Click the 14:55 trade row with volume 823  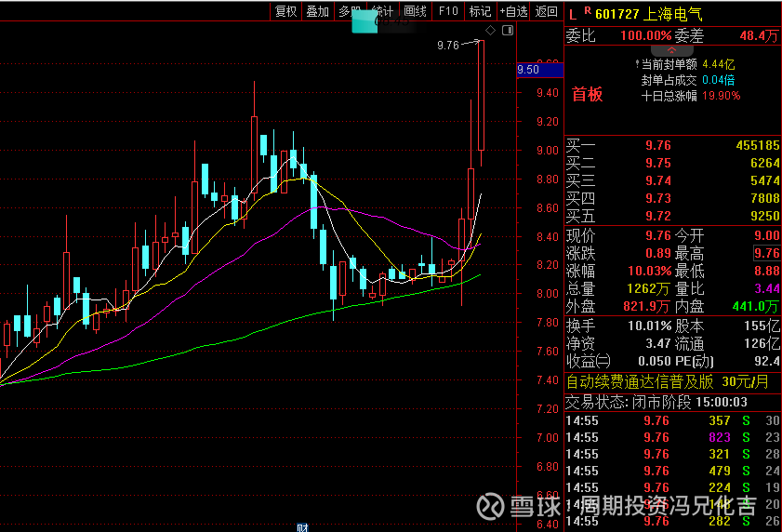tap(673, 438)
